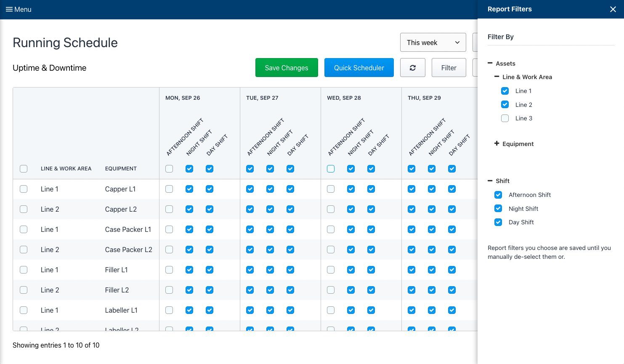Open the Quick Scheduler
Image resolution: width=624 pixels, height=364 pixels.
click(359, 68)
